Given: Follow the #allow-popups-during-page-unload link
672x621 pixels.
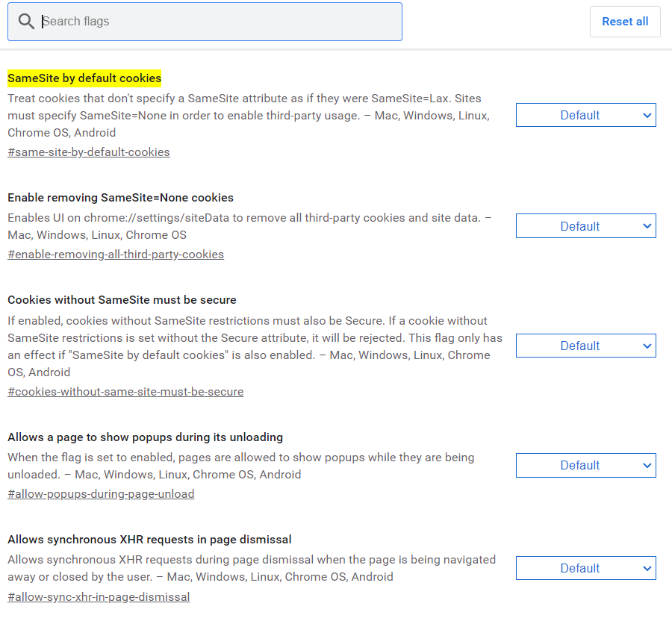Looking at the screenshot, I should 101,494.
